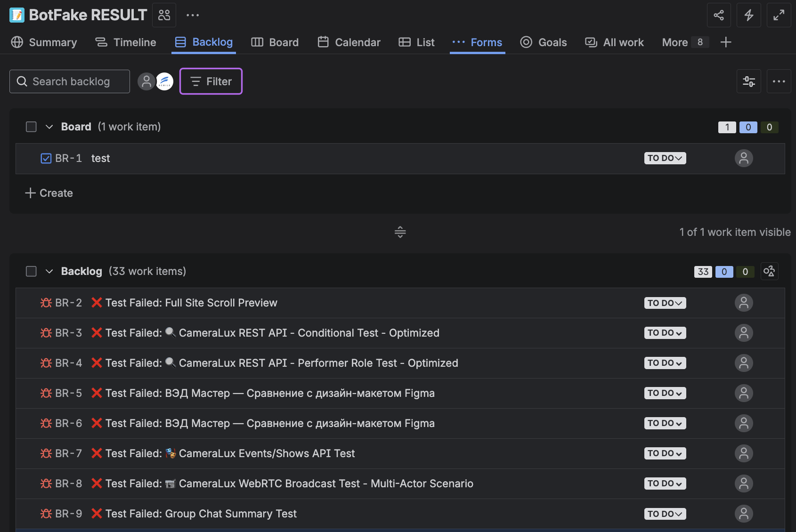This screenshot has width=796, height=532.
Task: Open the view settings sliders icon
Action: [749, 81]
